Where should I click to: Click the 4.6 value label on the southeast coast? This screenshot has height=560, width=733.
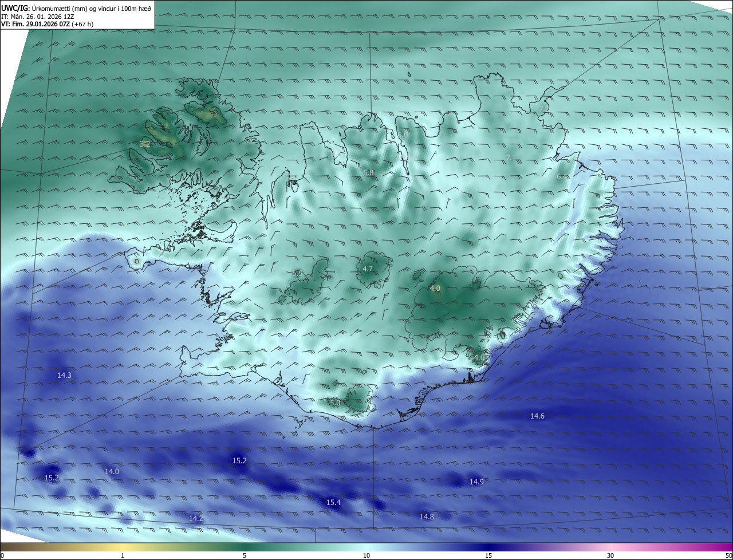click(479, 357)
